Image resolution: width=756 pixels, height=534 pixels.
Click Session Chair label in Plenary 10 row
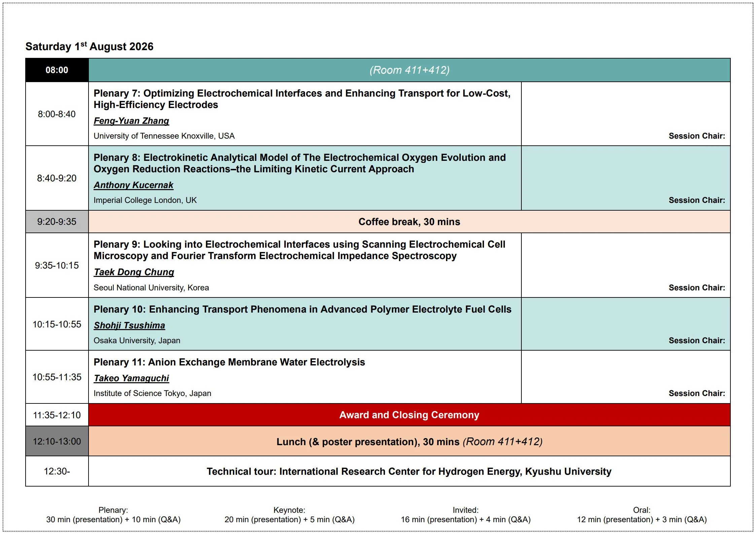[x=697, y=341]
